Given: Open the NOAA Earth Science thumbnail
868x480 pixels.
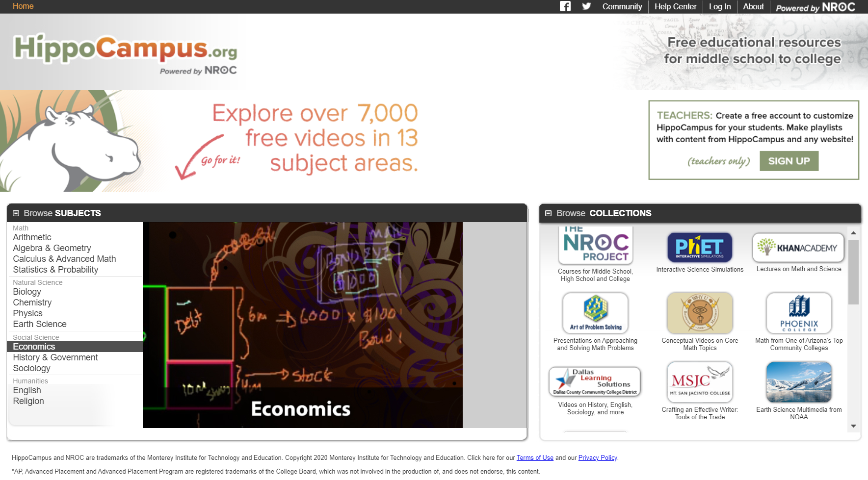Looking at the screenshot, I should (x=799, y=382).
